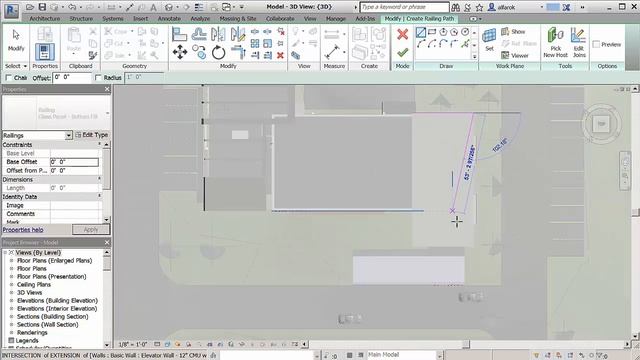
Task: Select the Rectangle draw tool
Action: click(x=432, y=32)
